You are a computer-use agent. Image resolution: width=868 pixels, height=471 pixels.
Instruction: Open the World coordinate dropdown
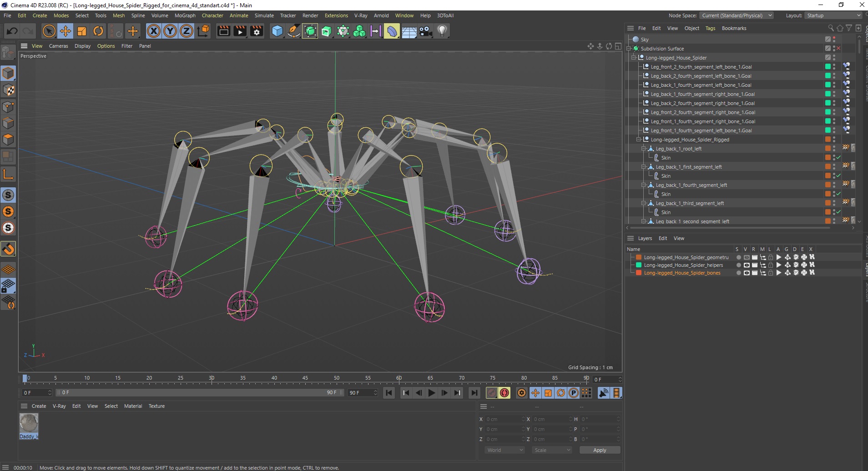tap(505, 450)
